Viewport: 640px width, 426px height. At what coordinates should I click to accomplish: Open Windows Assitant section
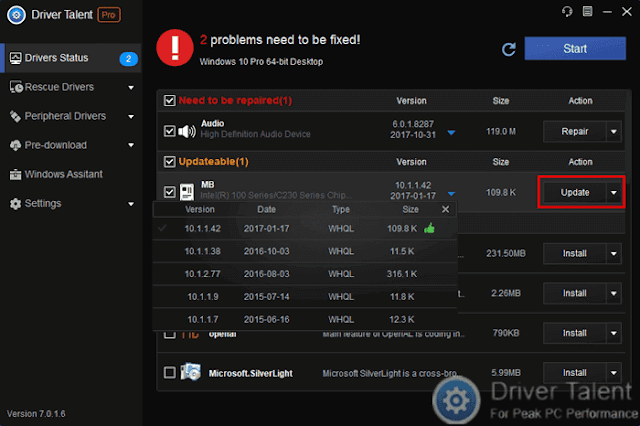coord(71,174)
